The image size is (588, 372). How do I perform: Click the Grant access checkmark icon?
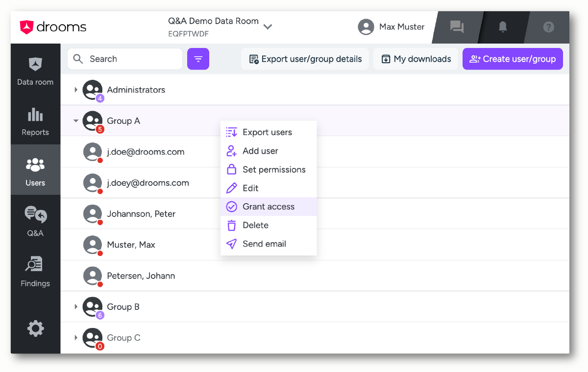click(x=231, y=207)
